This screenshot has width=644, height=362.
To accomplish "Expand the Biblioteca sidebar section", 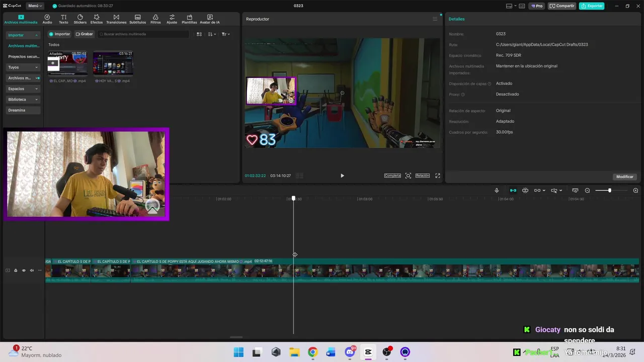I will [23, 100].
